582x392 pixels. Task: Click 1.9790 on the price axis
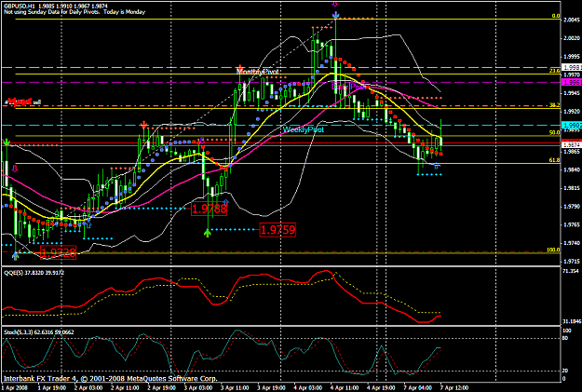(572, 207)
